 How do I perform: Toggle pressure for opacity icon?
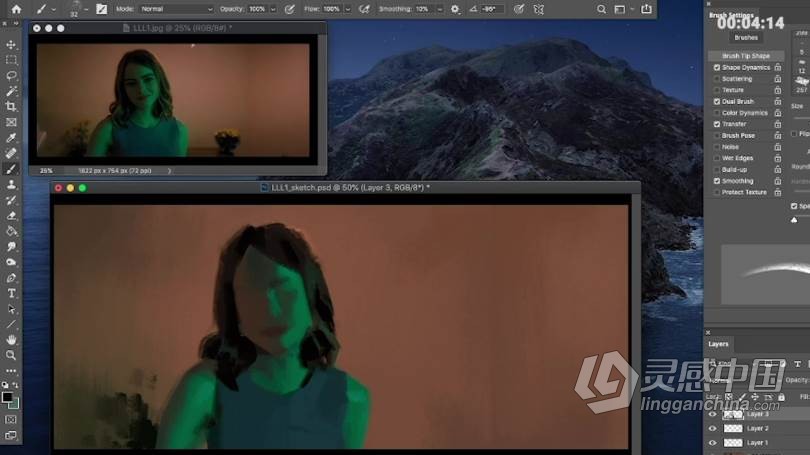point(289,9)
